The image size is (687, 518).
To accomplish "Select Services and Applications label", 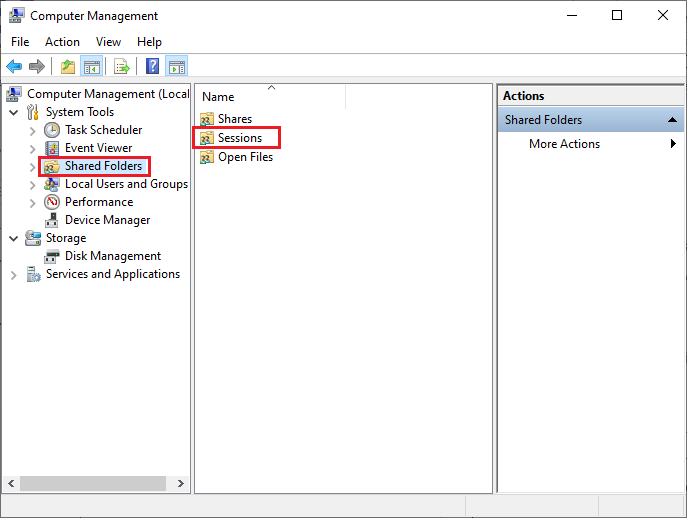I will (113, 274).
